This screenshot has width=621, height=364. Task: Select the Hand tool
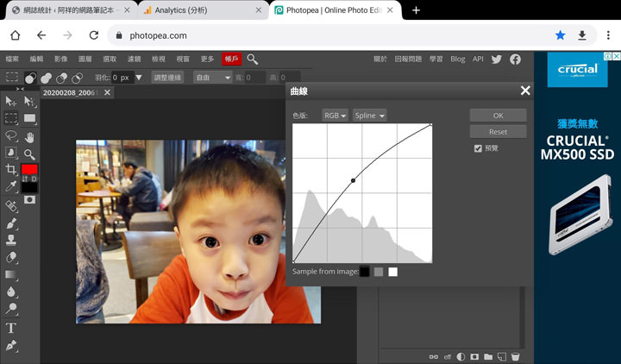coord(30,136)
